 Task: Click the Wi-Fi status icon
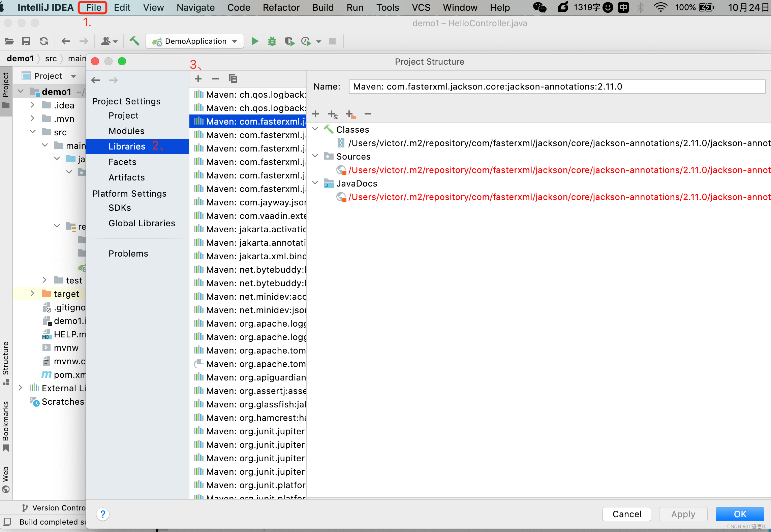(660, 7)
